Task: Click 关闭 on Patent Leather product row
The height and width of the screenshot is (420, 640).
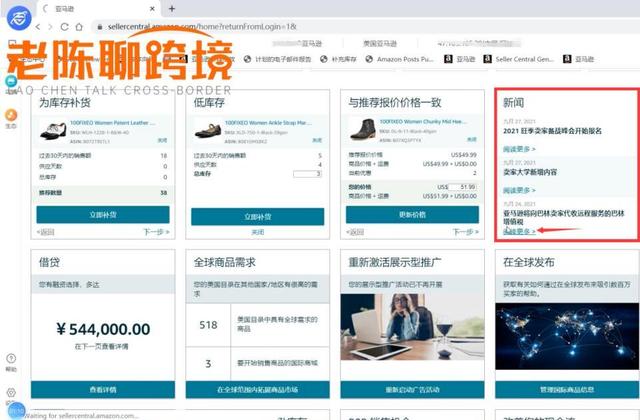Action: (x=162, y=140)
